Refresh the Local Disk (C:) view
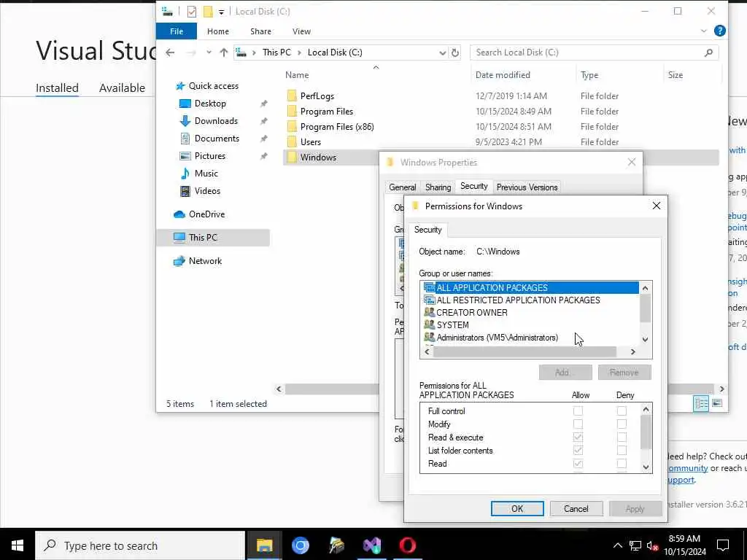 point(455,52)
